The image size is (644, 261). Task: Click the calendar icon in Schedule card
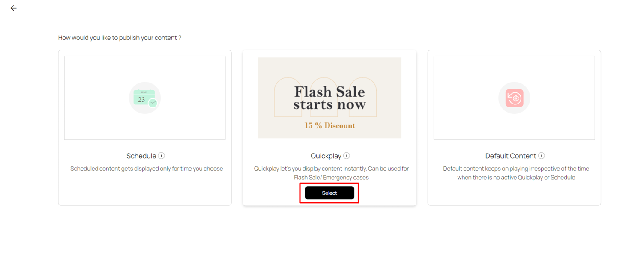pos(142,98)
